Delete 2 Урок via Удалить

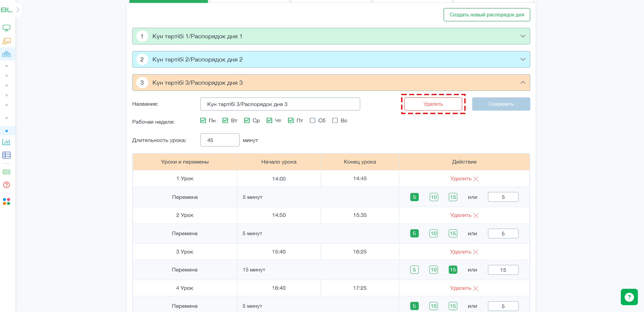464,215
